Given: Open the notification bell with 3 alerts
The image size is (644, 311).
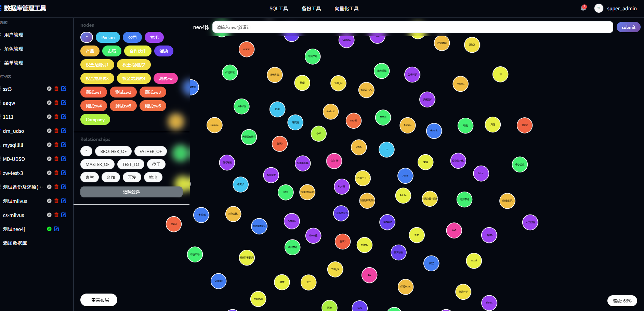Looking at the screenshot, I should point(583,8).
